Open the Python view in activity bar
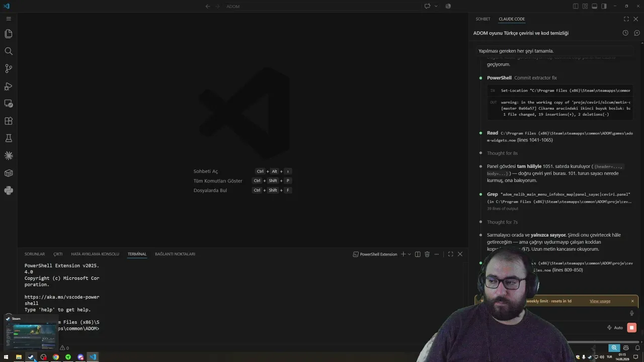 tap(9, 191)
